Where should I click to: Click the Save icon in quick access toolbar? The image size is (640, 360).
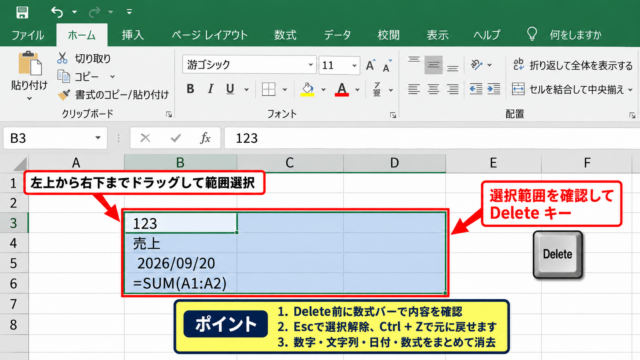coord(22,12)
